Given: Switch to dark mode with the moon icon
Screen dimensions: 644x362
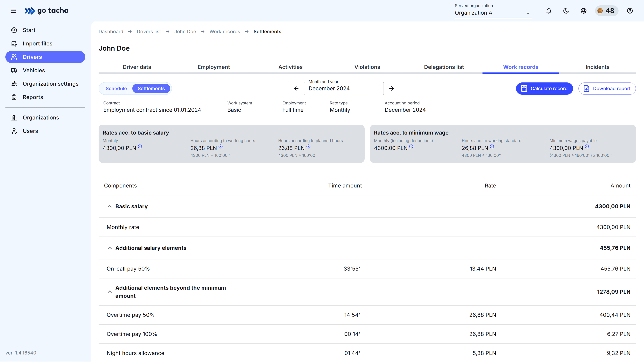Looking at the screenshot, I should (566, 11).
